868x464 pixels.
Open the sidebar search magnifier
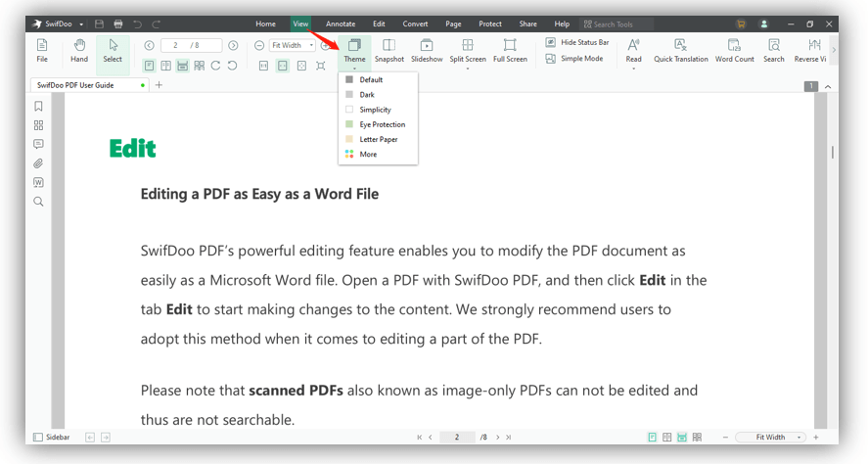point(38,202)
